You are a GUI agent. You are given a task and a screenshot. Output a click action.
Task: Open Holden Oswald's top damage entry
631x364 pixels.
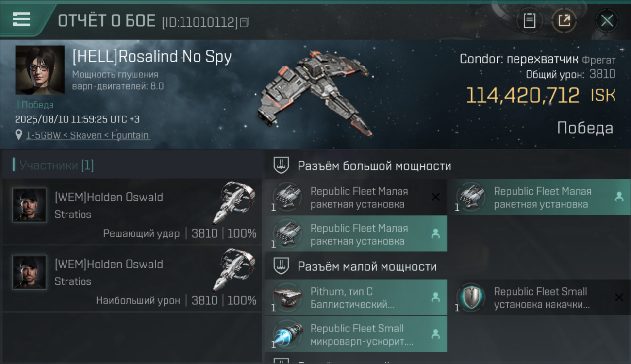tap(132, 278)
